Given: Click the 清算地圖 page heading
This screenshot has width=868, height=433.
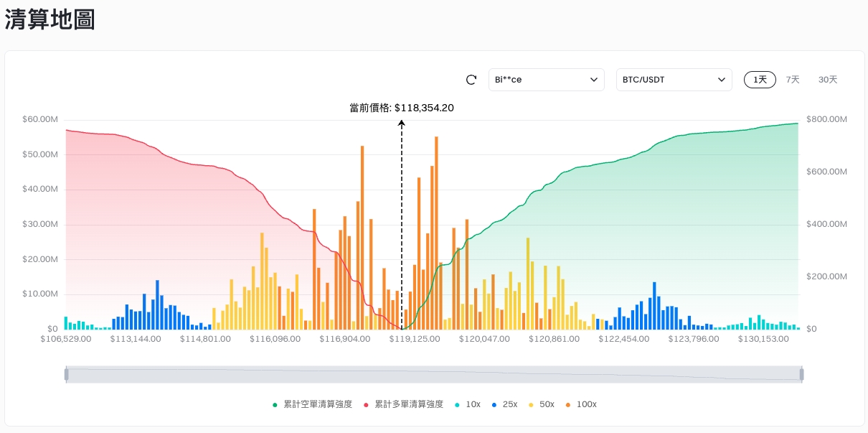Looking at the screenshot, I should point(50,20).
